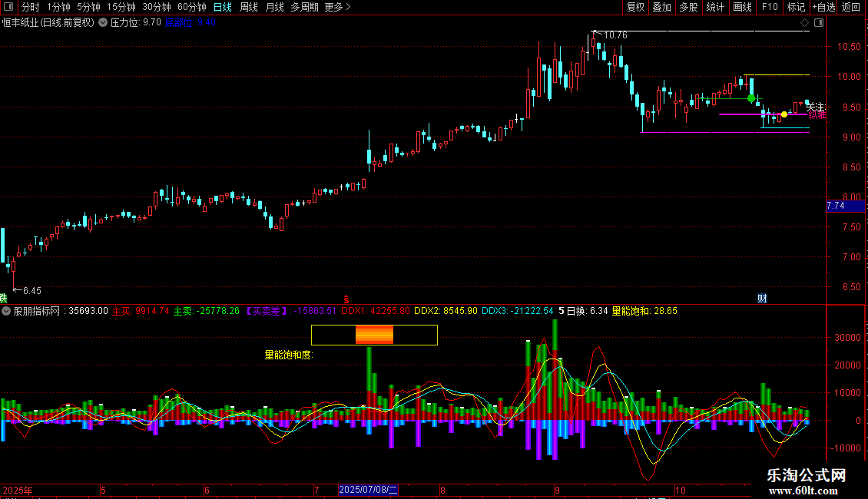The image size is (868, 499).
Task: Click the green 跌 marker at lower left
Action: click(x=3, y=299)
